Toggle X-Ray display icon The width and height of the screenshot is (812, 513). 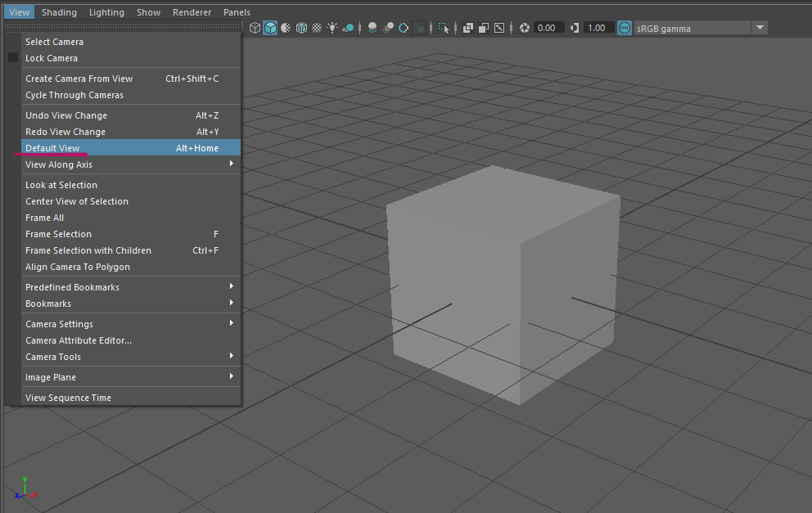click(x=468, y=28)
